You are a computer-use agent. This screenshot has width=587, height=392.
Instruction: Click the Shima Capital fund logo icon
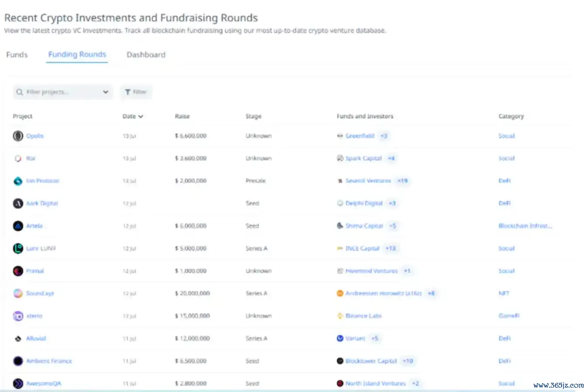tap(340, 226)
